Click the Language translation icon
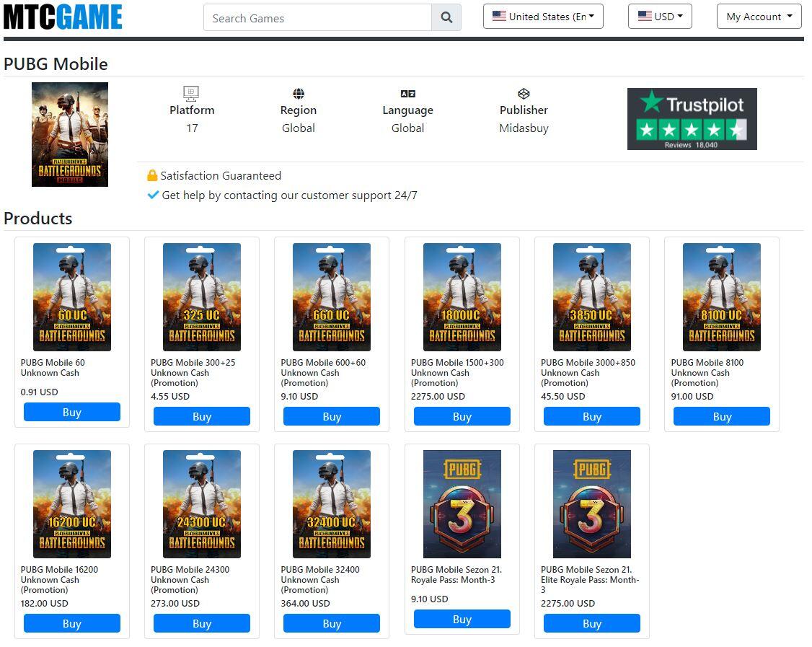The width and height of the screenshot is (812, 647). pos(408,94)
